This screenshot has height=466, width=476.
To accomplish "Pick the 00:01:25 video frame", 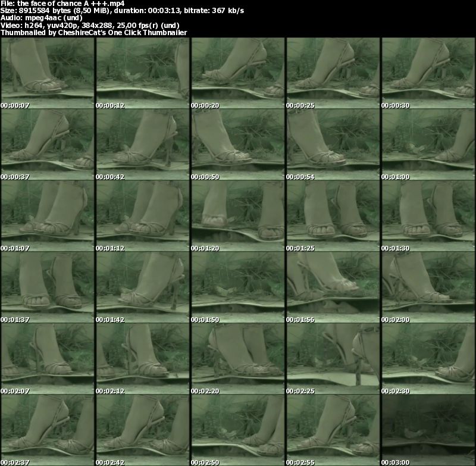I will (x=333, y=216).
